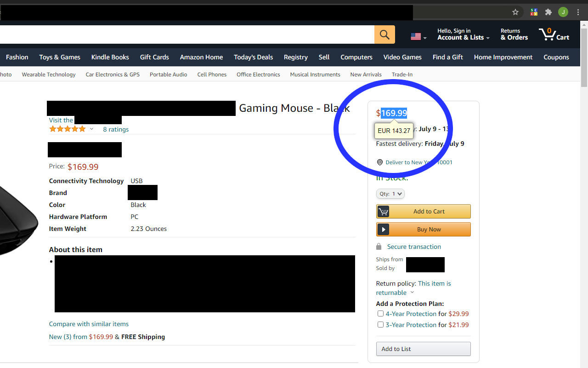Expand the US flag language selector
Viewport: 588px width, 368px height.
[x=418, y=36]
